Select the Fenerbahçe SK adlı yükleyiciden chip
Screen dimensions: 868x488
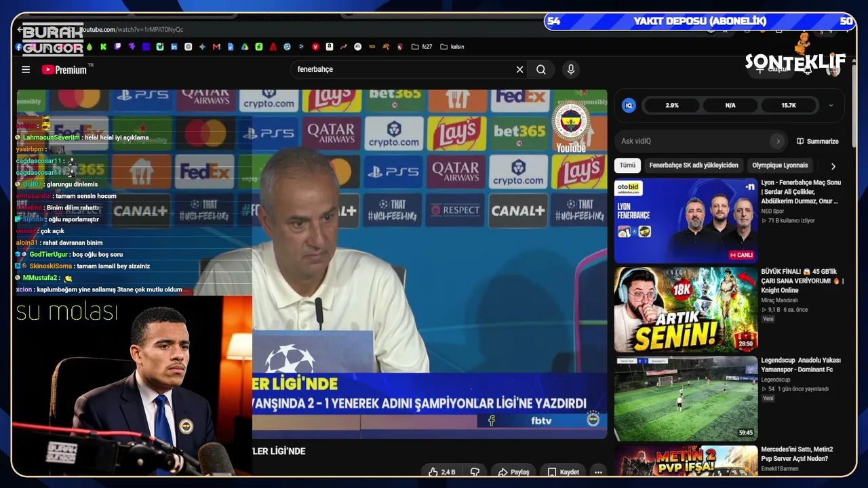[x=694, y=165]
